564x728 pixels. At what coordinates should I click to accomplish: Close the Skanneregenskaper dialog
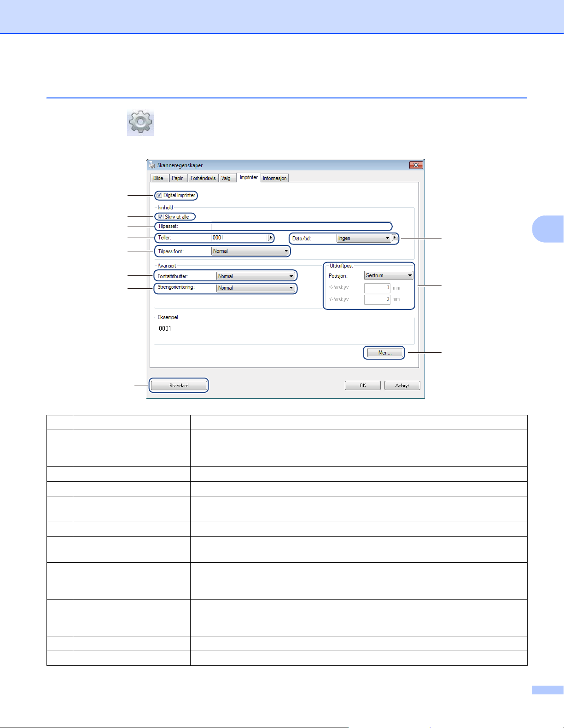(x=415, y=165)
